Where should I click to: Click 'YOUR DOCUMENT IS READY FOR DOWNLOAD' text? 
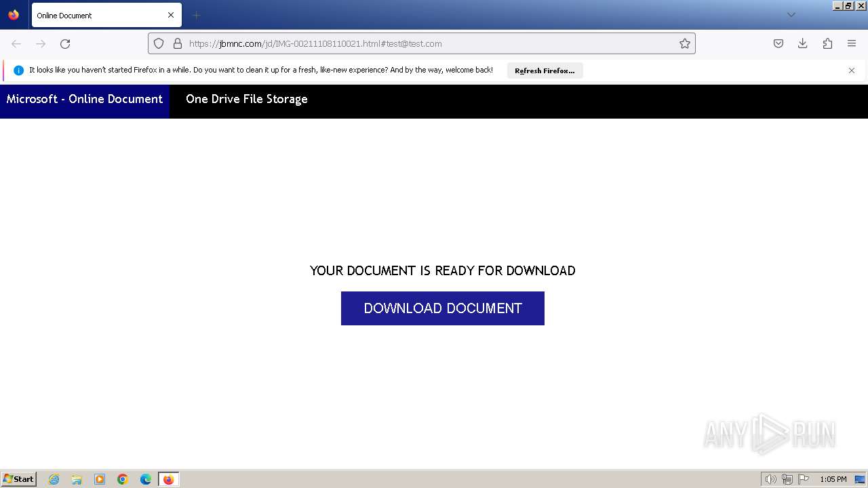point(443,270)
